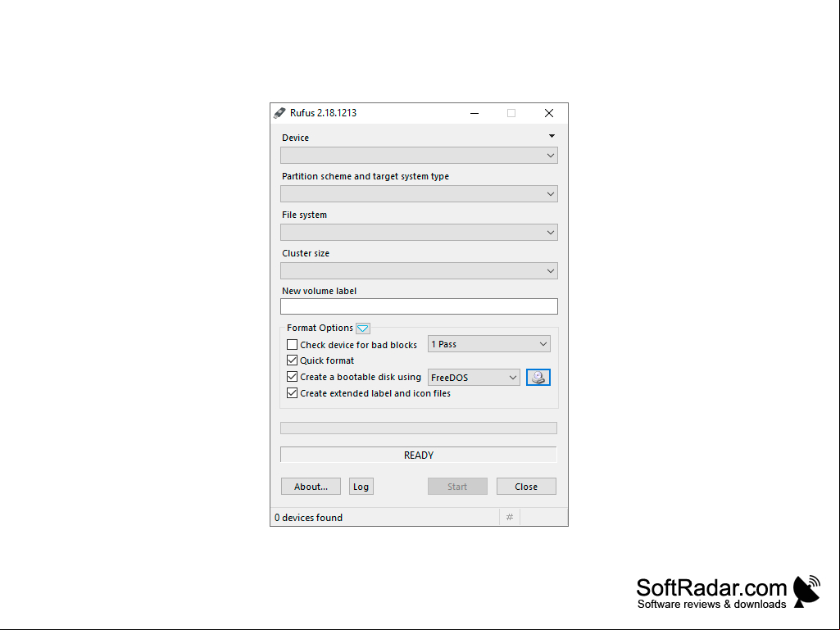Screen dimensions: 840x630
Task: Click the READY status field
Action: (419, 455)
